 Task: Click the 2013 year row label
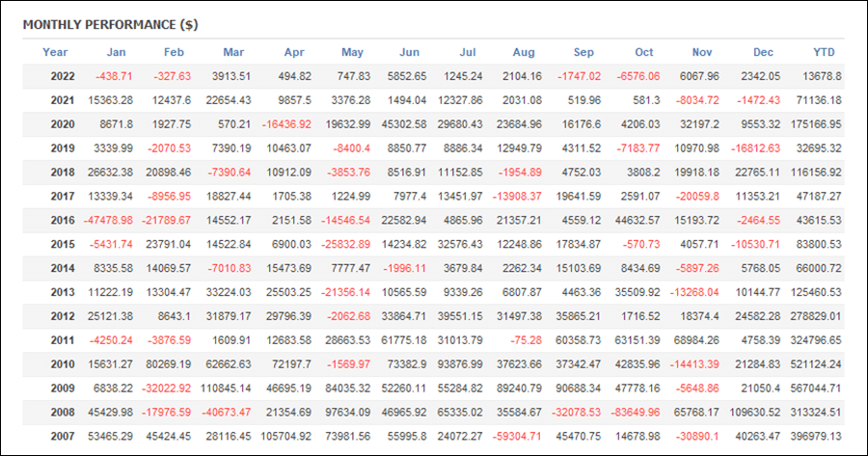pos(63,292)
